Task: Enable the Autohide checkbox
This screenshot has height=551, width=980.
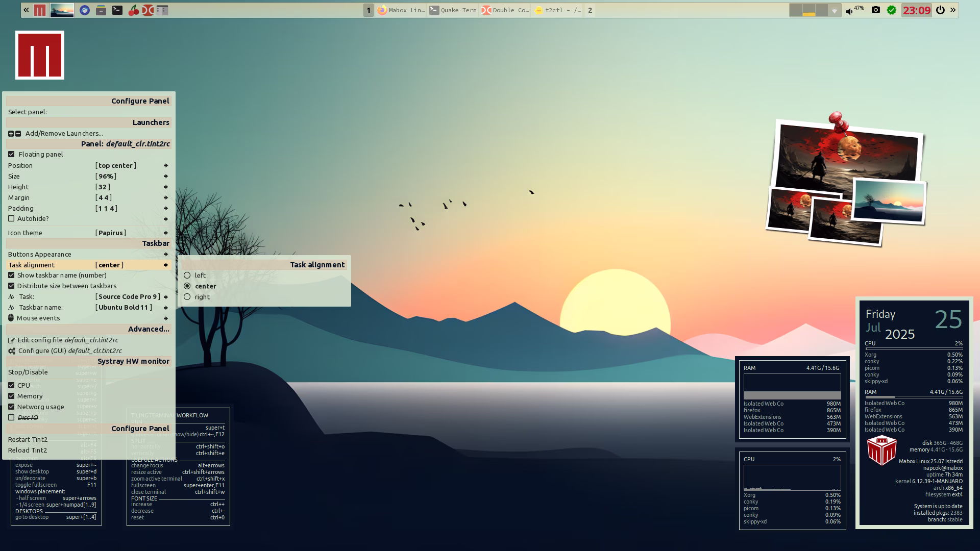Action: pos(11,218)
